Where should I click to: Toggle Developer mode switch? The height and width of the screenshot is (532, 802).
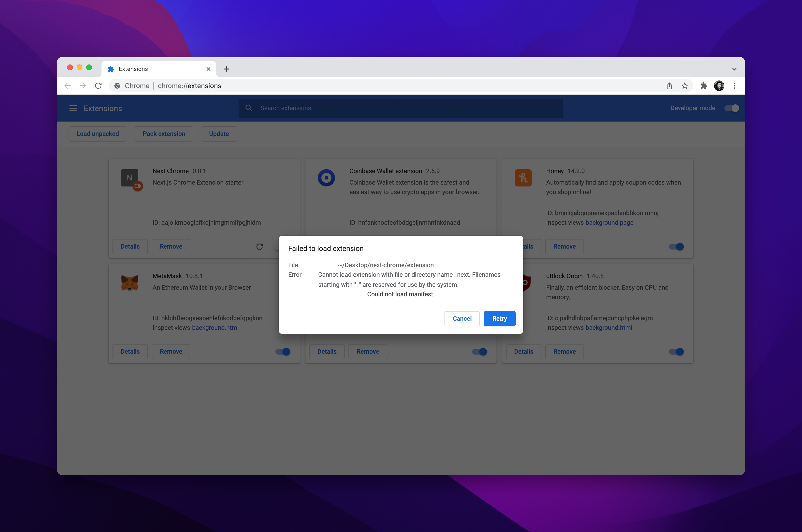(x=731, y=108)
